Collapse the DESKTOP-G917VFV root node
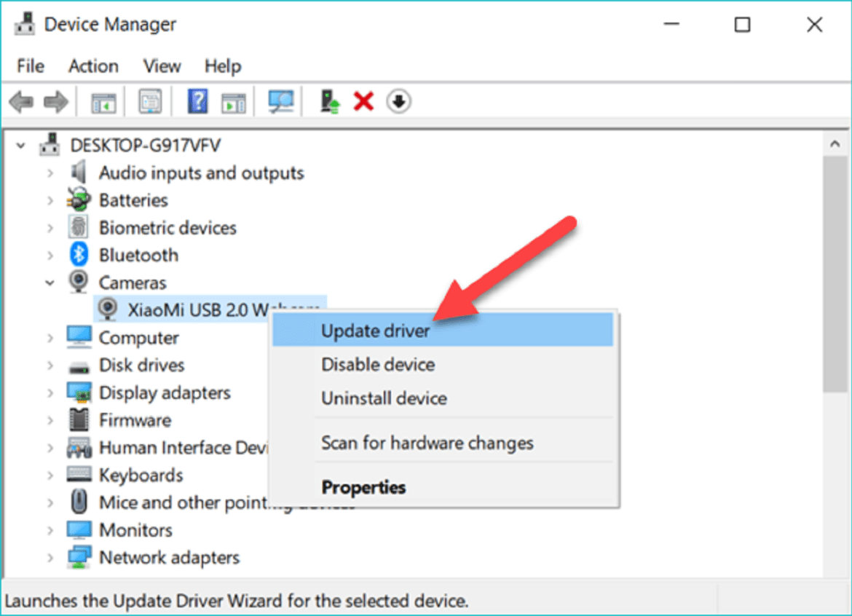This screenshot has width=852, height=616. pyautogui.click(x=22, y=146)
